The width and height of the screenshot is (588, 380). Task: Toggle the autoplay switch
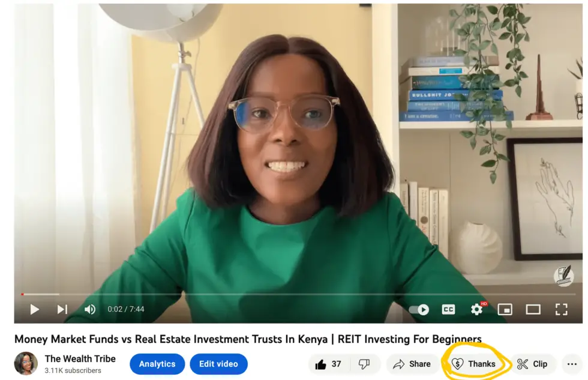pyautogui.click(x=419, y=310)
